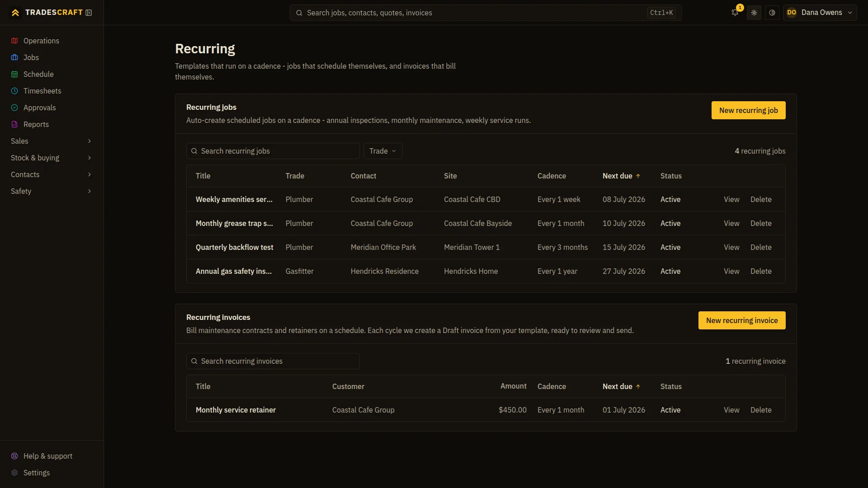Viewport: 868px width, 488px height.
Task: Sort recurring jobs by Next due
Action: [x=621, y=176]
